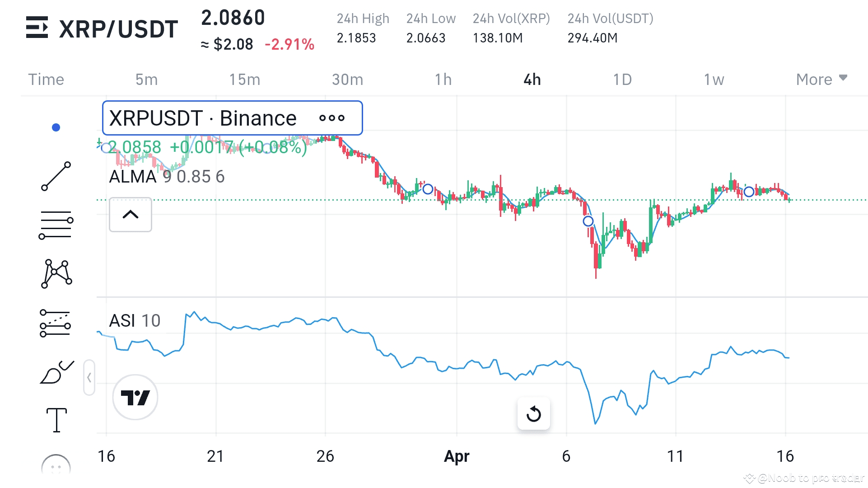868x488 pixels.
Task: Collapse the pane using the up chevron
Action: 130,215
